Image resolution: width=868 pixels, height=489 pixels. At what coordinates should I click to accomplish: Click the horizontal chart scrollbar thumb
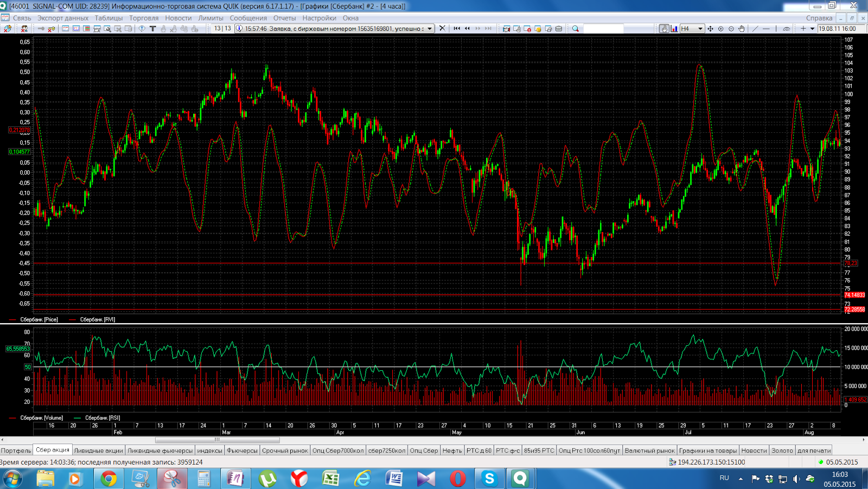[x=217, y=440]
